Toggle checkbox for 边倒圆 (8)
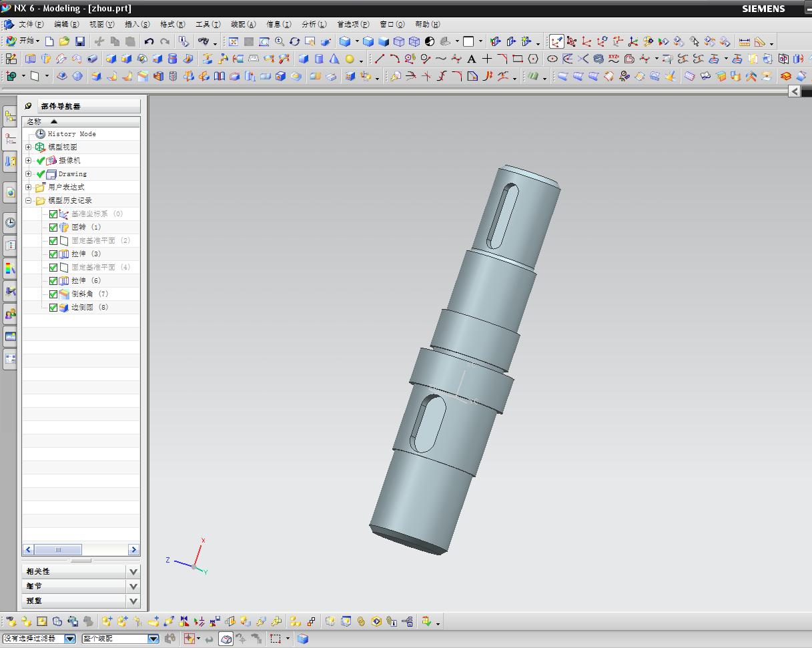This screenshot has width=812, height=648. 53,308
